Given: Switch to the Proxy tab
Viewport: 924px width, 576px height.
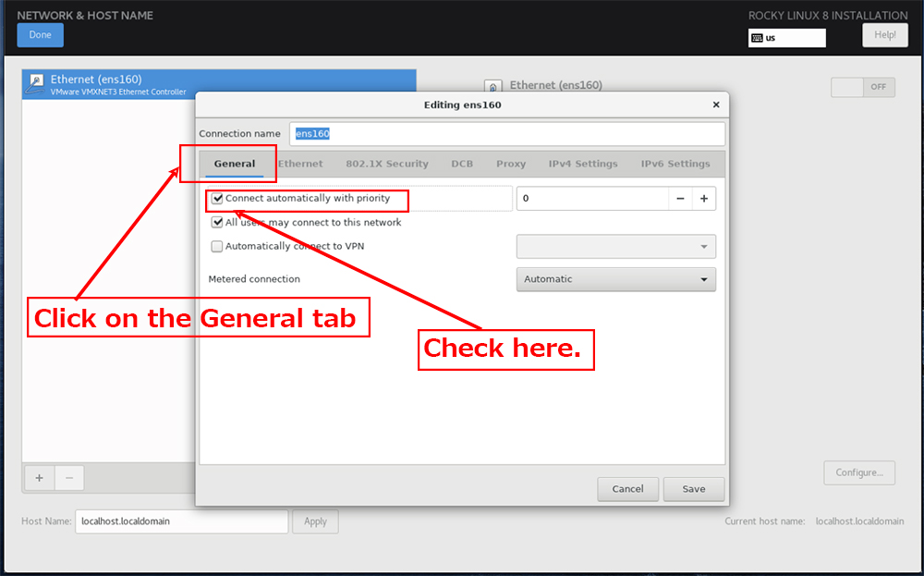Looking at the screenshot, I should [x=511, y=164].
